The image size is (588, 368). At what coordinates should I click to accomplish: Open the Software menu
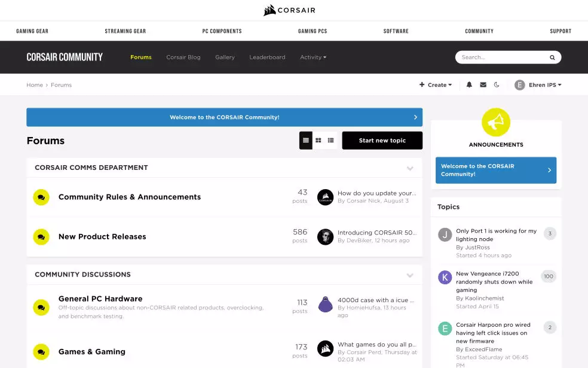[x=396, y=31]
